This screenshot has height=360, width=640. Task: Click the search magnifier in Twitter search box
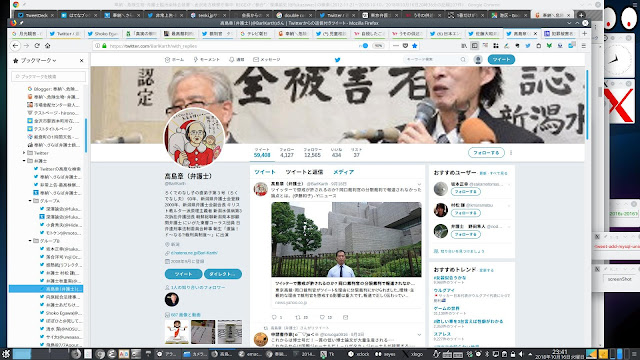463,60
